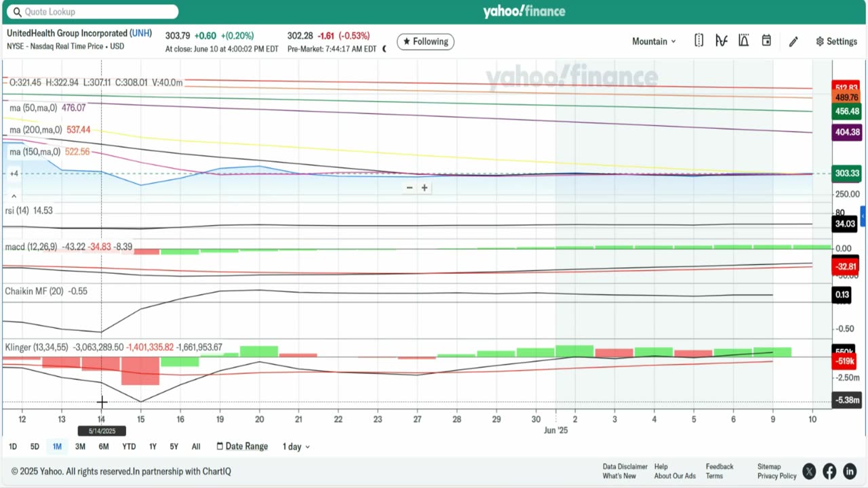This screenshot has height=488, width=868.
Task: Open chart Settings gear
Action: [x=836, y=41]
